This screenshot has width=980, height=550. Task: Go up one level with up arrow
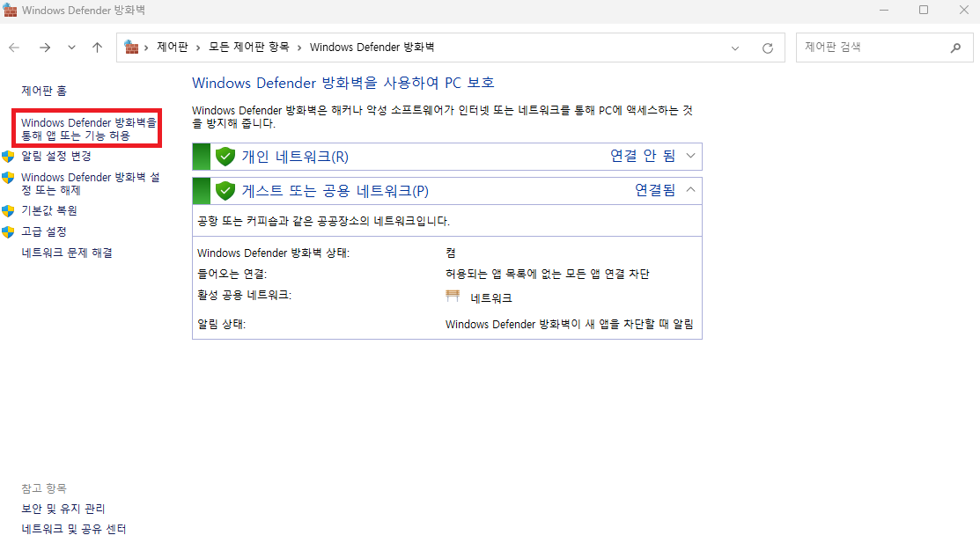[98, 48]
